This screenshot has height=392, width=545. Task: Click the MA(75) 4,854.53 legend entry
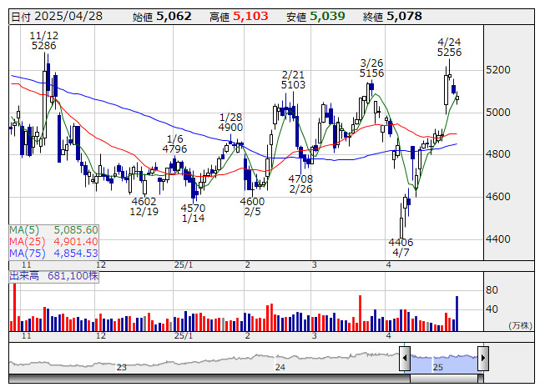54,253
